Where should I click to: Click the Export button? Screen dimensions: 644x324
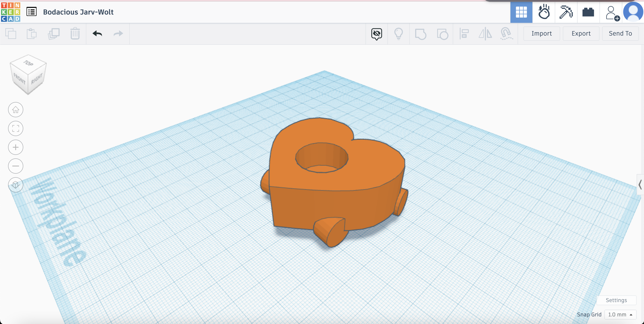pos(581,34)
